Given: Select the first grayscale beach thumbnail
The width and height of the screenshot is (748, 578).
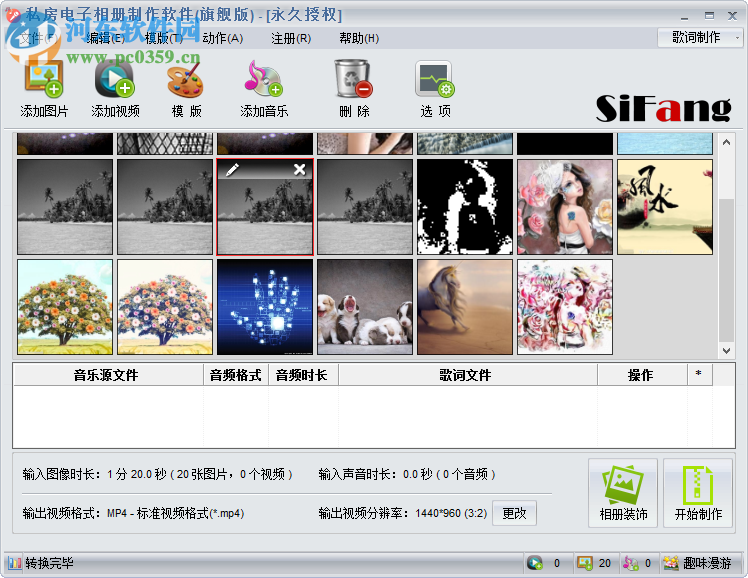Looking at the screenshot, I should 65,207.
